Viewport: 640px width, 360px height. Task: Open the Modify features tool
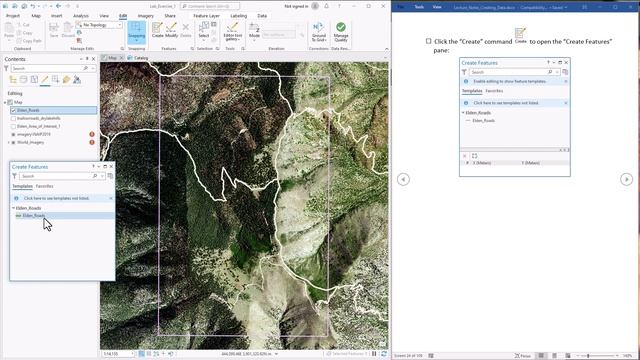[x=171, y=30]
